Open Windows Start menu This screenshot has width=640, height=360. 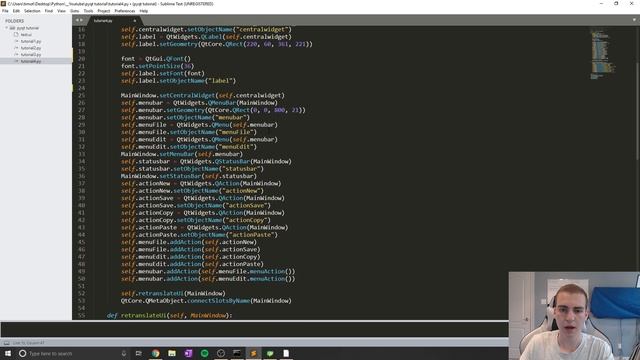[x=8, y=353]
